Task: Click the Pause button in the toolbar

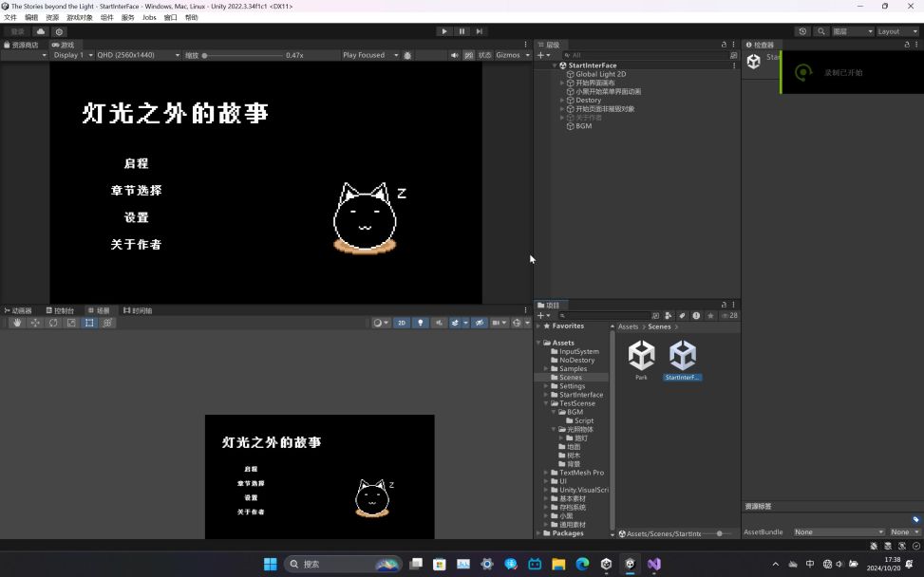Action: pyautogui.click(x=462, y=31)
